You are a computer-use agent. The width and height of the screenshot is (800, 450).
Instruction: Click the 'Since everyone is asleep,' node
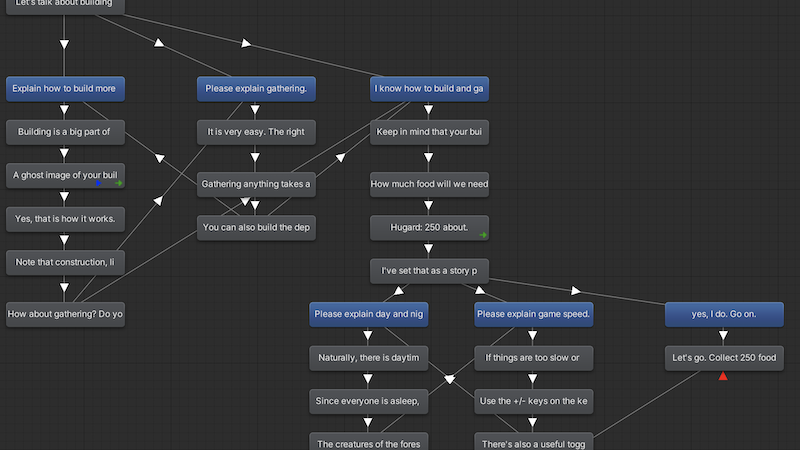click(369, 401)
